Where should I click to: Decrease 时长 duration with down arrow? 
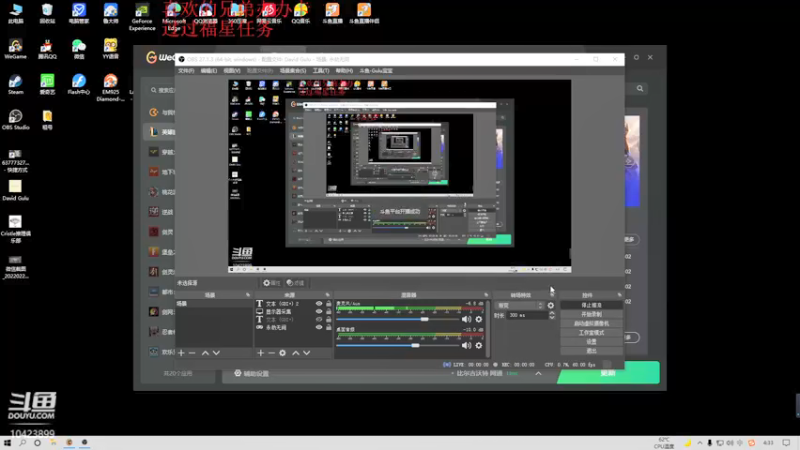click(x=552, y=317)
